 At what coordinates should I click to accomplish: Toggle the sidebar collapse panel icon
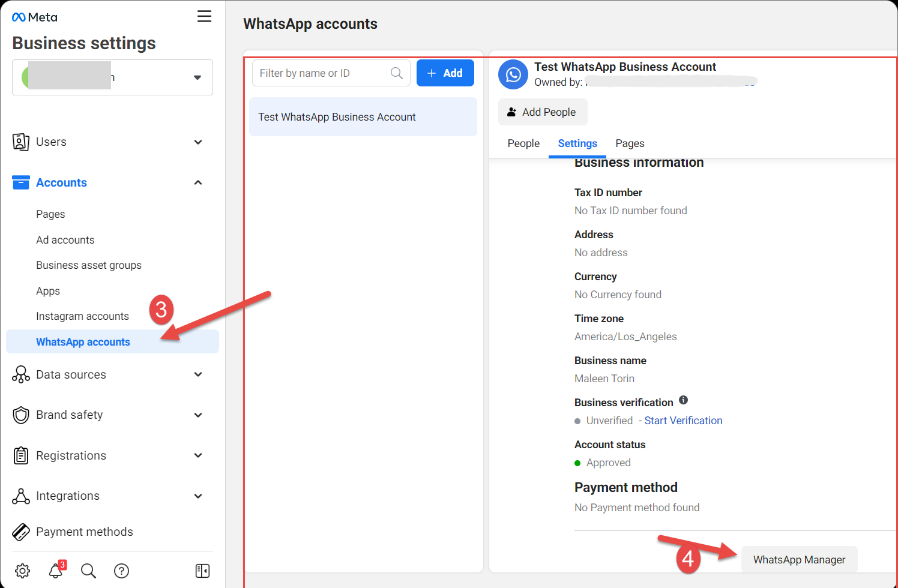point(202,571)
